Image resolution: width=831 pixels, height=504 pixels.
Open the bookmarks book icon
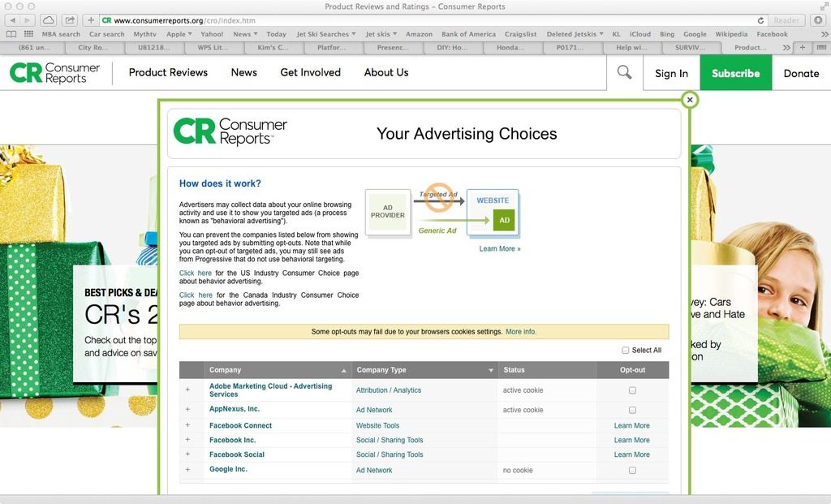pyautogui.click(x=11, y=34)
